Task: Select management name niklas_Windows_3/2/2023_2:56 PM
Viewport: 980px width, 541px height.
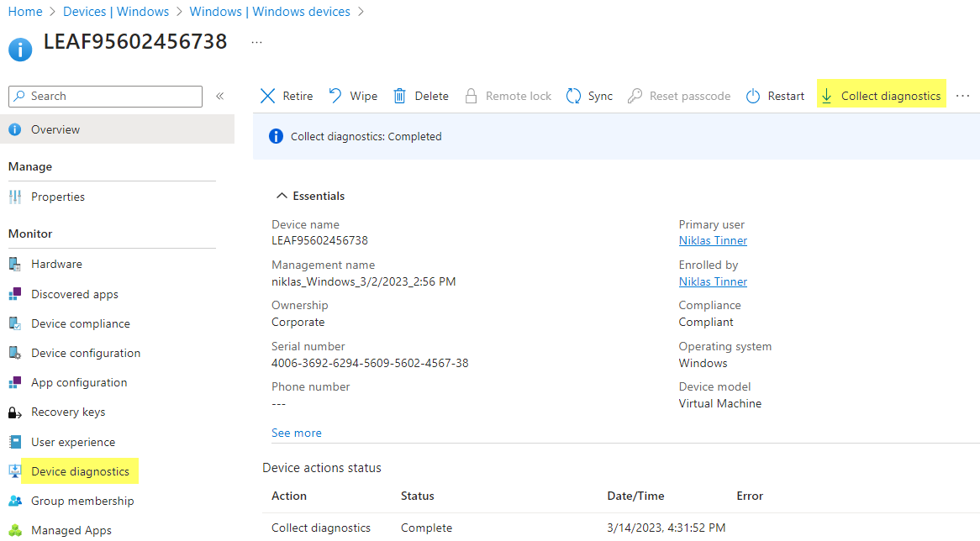Action: point(364,281)
